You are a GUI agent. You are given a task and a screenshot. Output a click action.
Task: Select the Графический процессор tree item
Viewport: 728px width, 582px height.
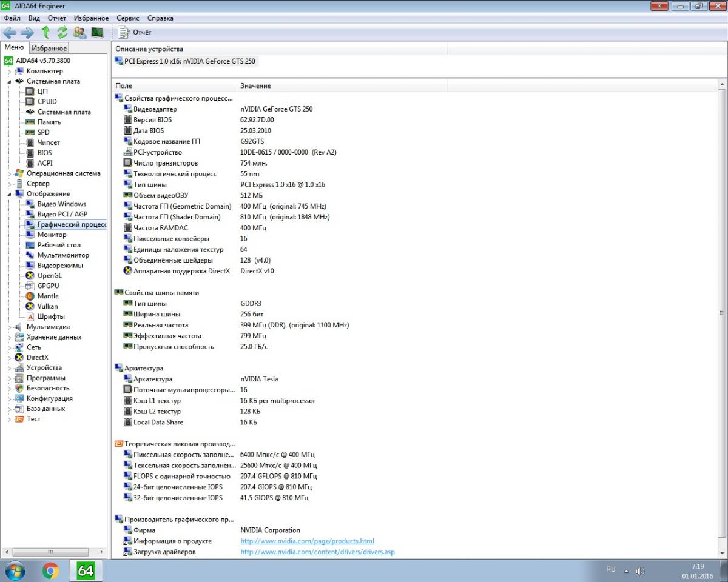click(72, 224)
